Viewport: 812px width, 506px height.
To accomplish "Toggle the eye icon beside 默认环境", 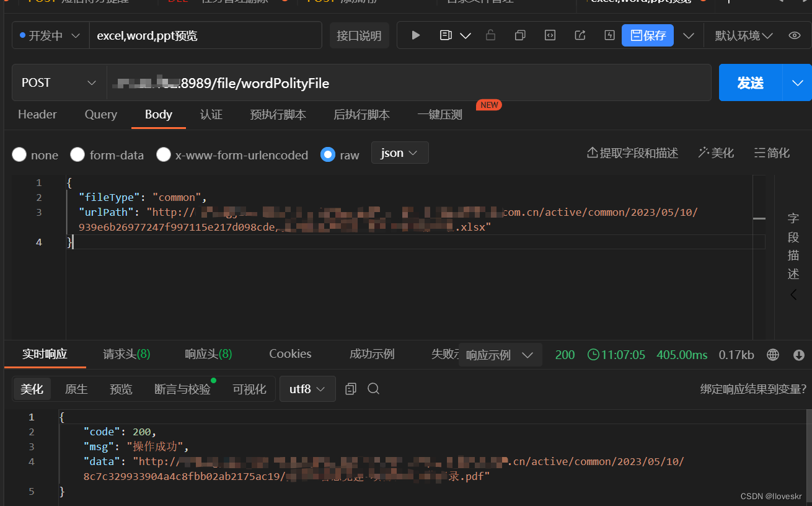I will [x=795, y=35].
